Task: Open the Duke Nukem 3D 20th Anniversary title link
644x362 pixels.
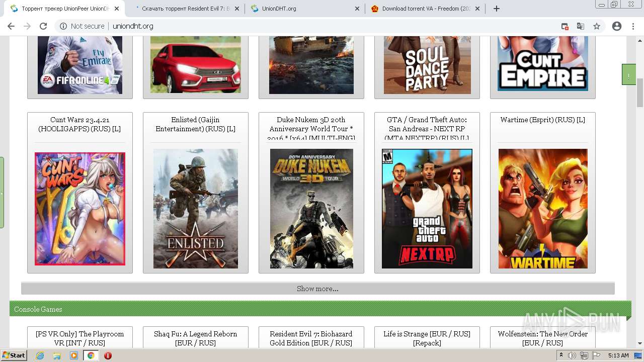Action: coord(311,128)
